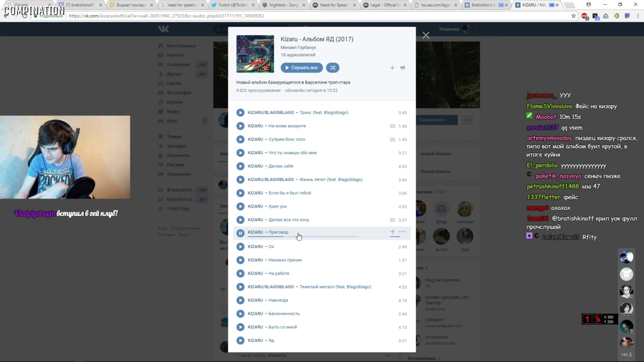Click the Слушать все button
Viewport: 644px width, 362px height.
point(302,68)
